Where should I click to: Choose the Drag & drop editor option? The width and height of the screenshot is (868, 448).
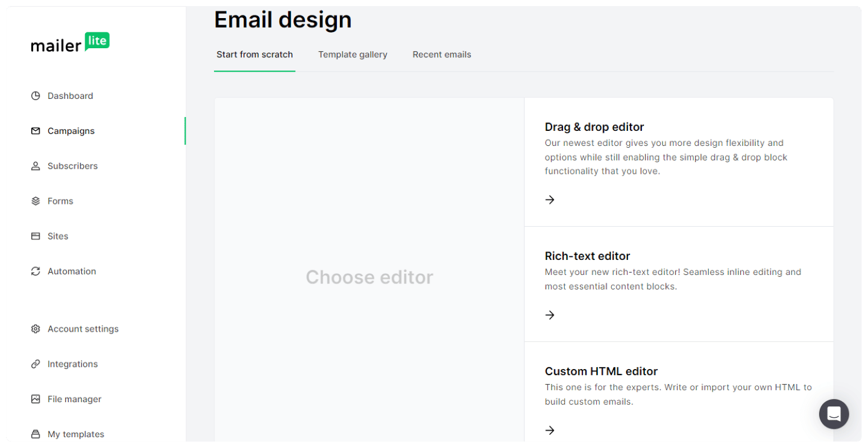pos(679,162)
